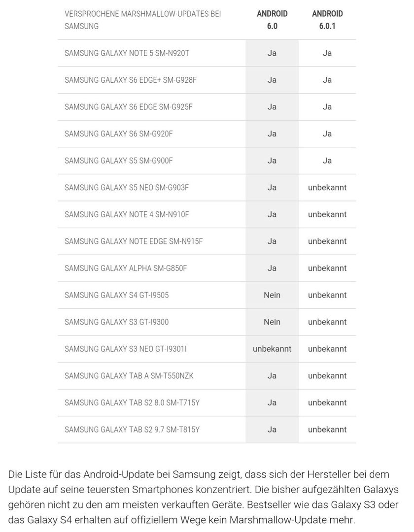The height and width of the screenshot is (532, 414).
Task: Click Samsung Galaxy Note Edge SM-N915F entry
Action: 134,241
